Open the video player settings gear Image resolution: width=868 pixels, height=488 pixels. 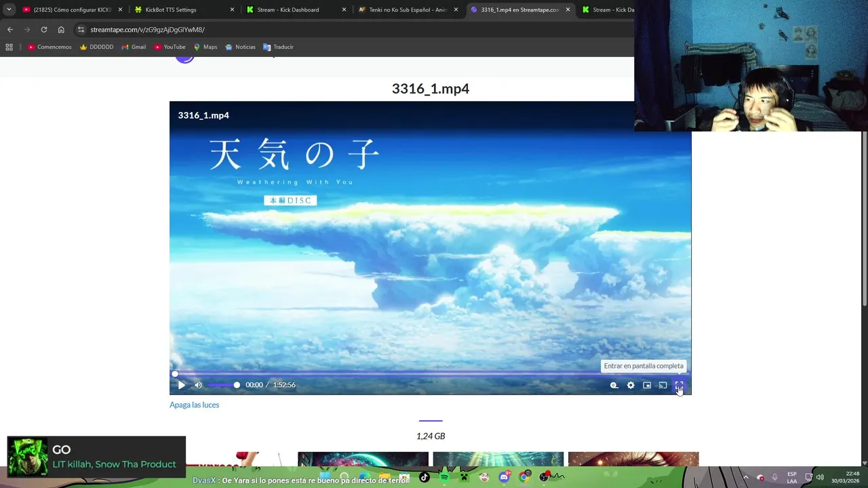pos(631,385)
